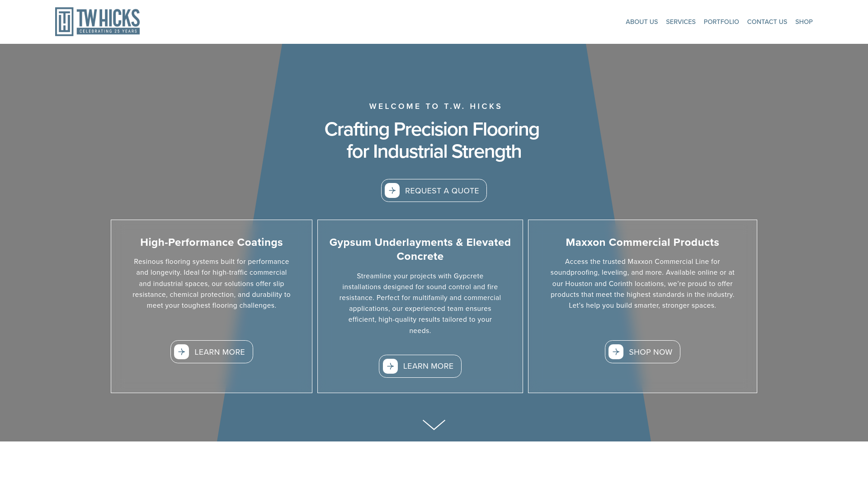The width and height of the screenshot is (868, 488).
Task: Click Learn More under High-Performance Coatings
Action: [219, 352]
